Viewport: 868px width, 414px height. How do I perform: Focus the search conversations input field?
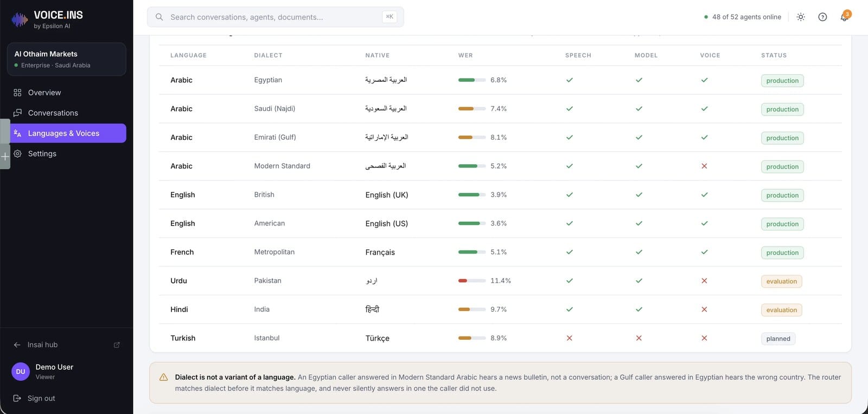[276, 17]
